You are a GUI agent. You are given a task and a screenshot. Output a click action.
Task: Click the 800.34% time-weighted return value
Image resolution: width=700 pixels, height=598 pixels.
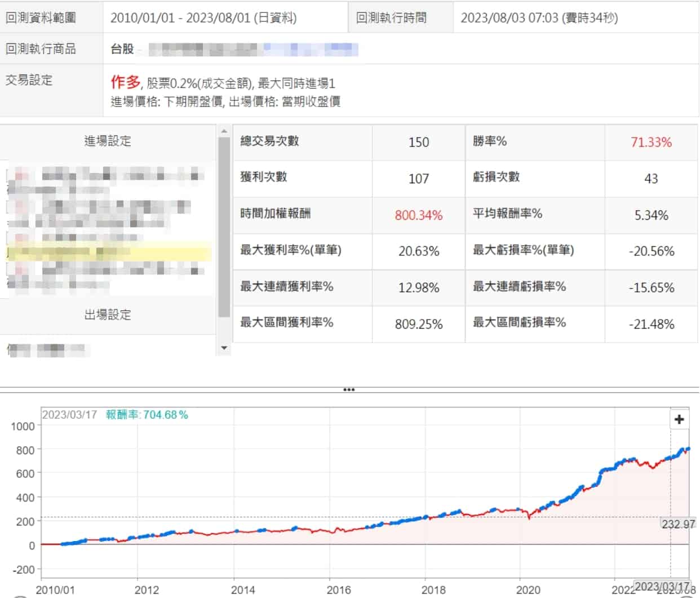[x=418, y=215]
